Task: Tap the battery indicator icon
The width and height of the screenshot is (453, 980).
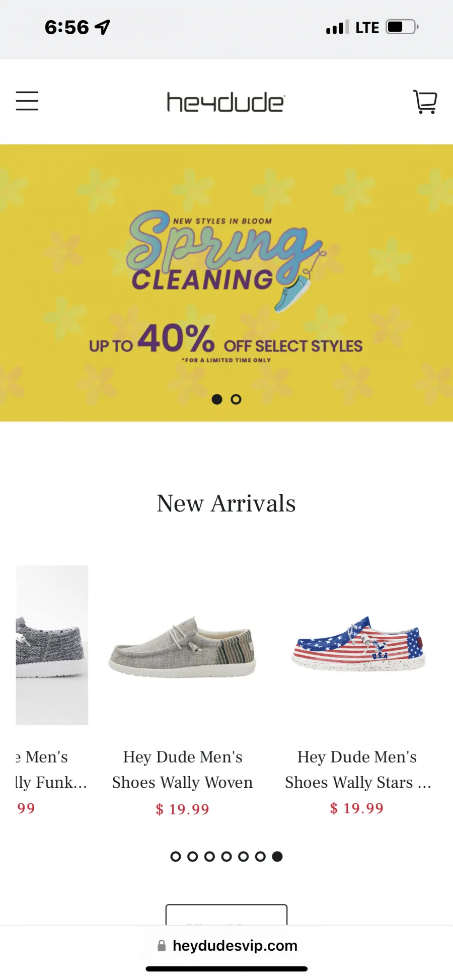Action: click(x=402, y=27)
